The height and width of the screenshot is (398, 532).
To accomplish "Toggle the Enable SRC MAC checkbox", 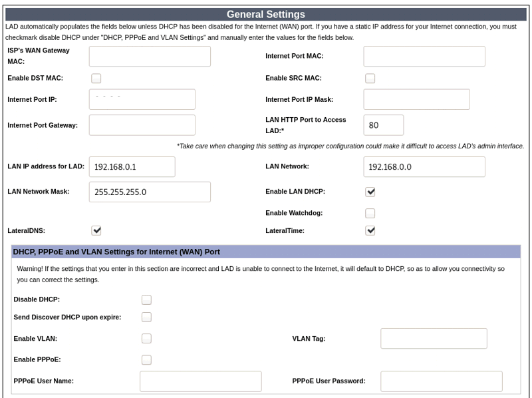I will point(370,79).
